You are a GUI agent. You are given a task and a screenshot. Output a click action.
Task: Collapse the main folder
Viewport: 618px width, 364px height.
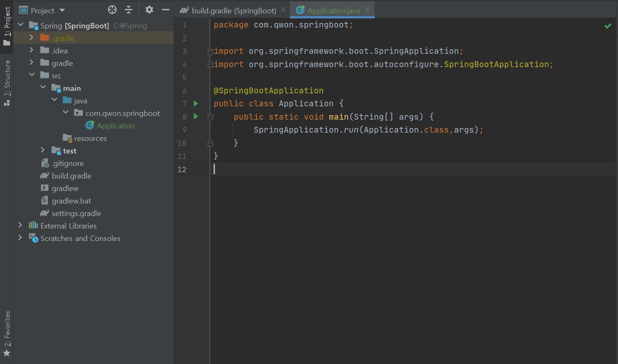point(43,88)
